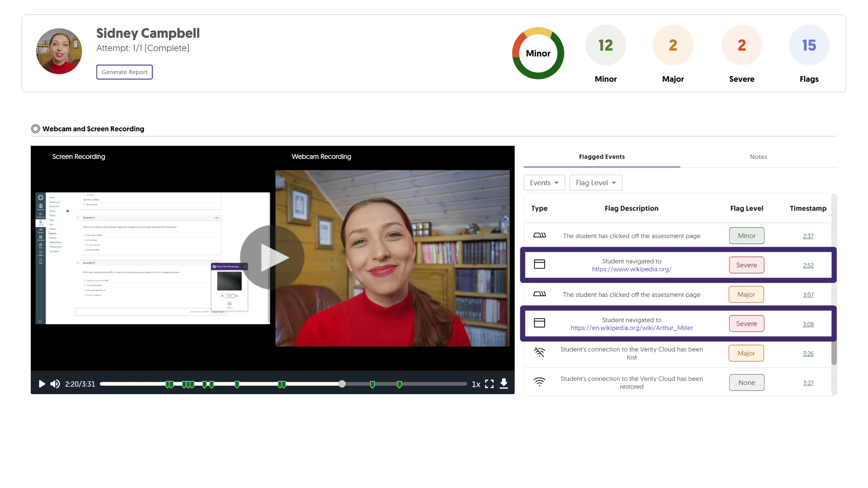Click the browser window icon in the 2:52 row
Image resolution: width=868 pixels, height=488 pixels.
[539, 264]
